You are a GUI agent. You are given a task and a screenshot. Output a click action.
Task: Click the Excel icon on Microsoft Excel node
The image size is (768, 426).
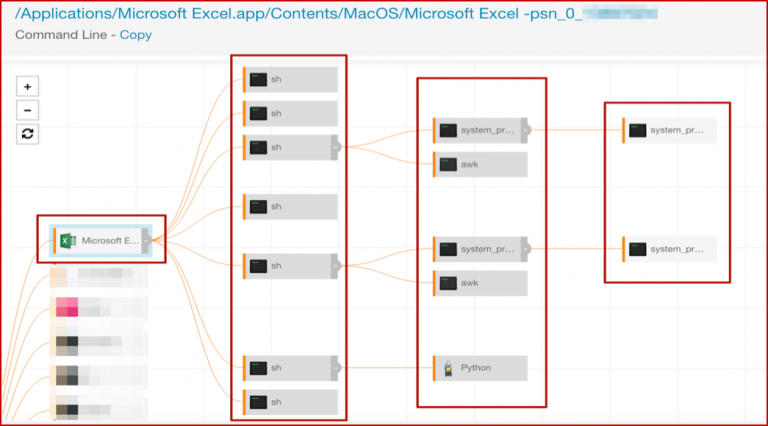[68, 240]
